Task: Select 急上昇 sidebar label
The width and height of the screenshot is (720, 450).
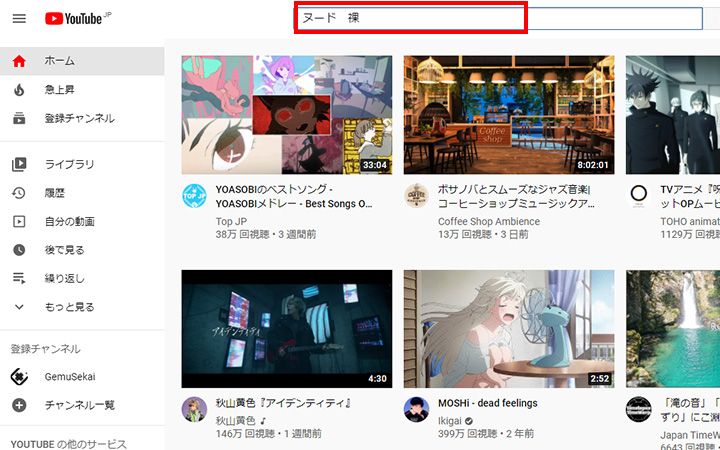Action: (60, 90)
